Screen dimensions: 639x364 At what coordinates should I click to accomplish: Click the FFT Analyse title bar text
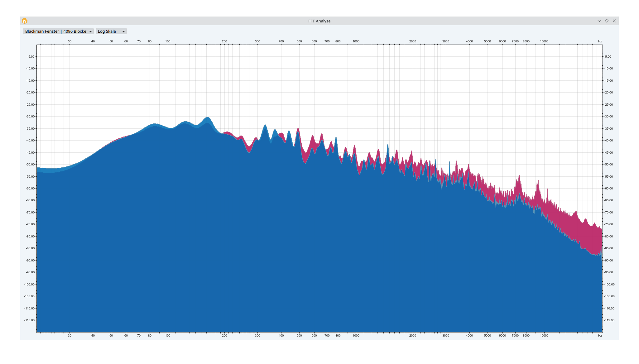[x=319, y=21]
